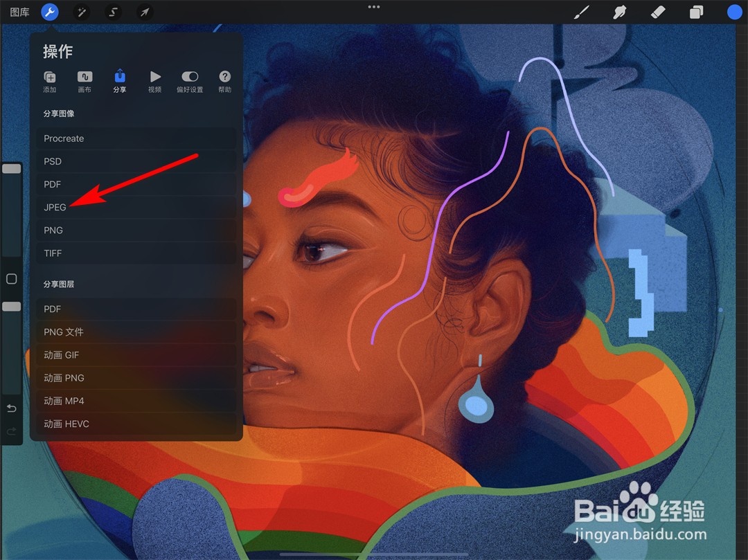
Task: Redo the last action
Action: (12, 431)
